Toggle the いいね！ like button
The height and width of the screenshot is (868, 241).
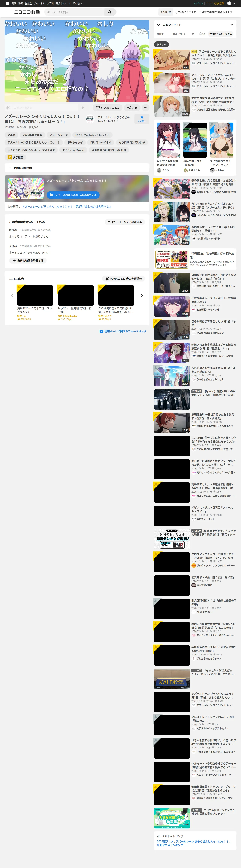108,108
